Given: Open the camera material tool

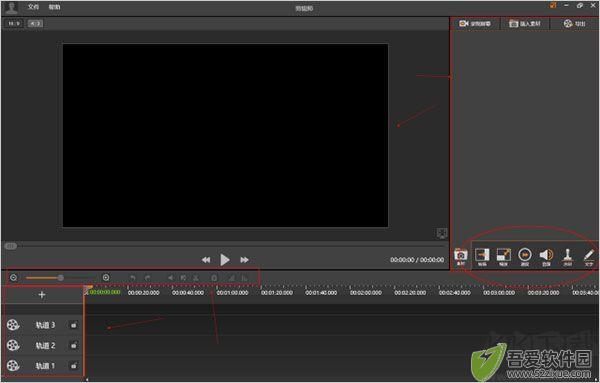Looking at the screenshot, I should [x=461, y=257].
